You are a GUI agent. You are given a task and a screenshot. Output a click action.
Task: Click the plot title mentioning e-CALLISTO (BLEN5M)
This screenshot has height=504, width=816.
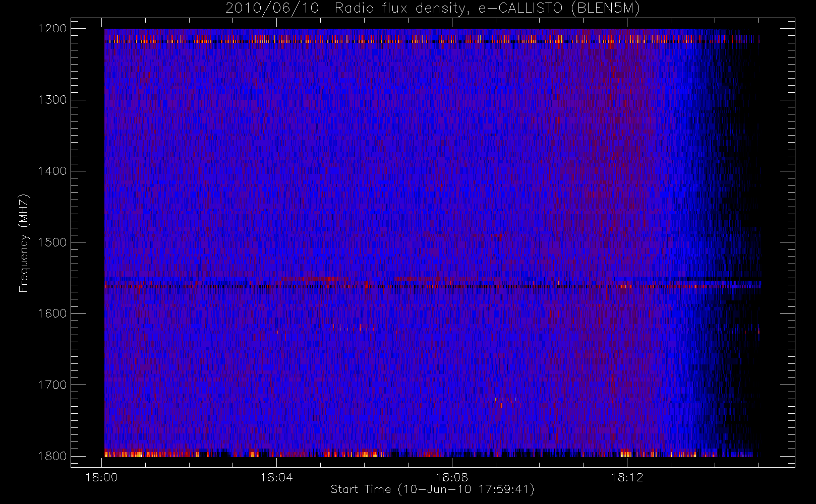(x=433, y=9)
